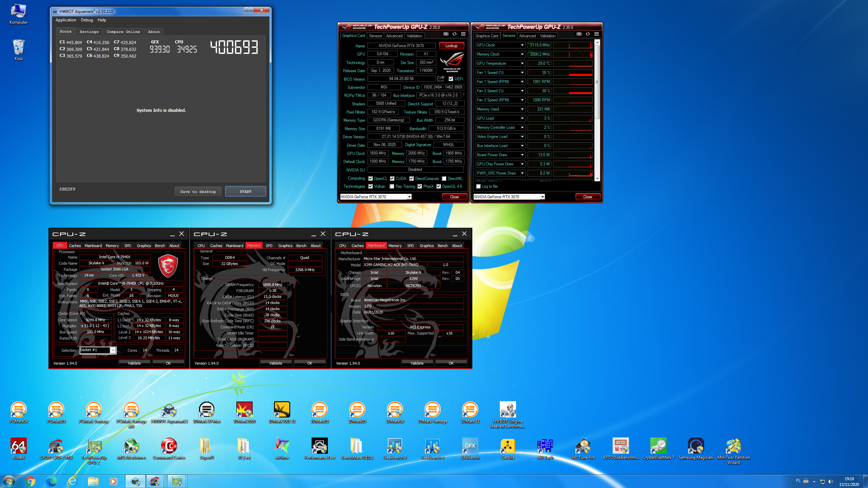Viewport: 868px width, 488px height.
Task: Click Bus Interface question mark icon
Action: [x=463, y=95]
